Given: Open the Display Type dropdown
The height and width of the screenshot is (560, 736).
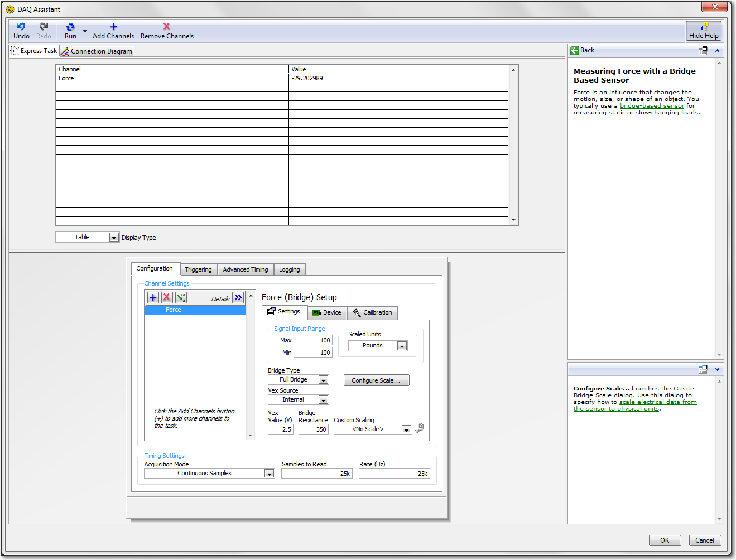Looking at the screenshot, I should tap(114, 238).
